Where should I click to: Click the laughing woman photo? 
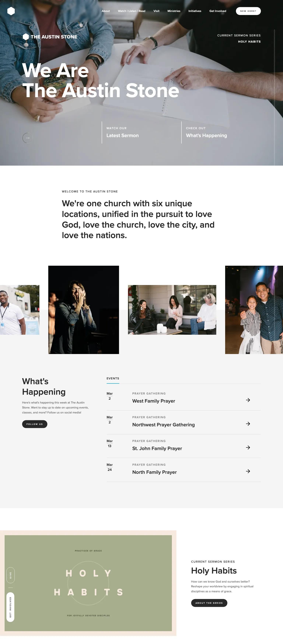point(84,310)
